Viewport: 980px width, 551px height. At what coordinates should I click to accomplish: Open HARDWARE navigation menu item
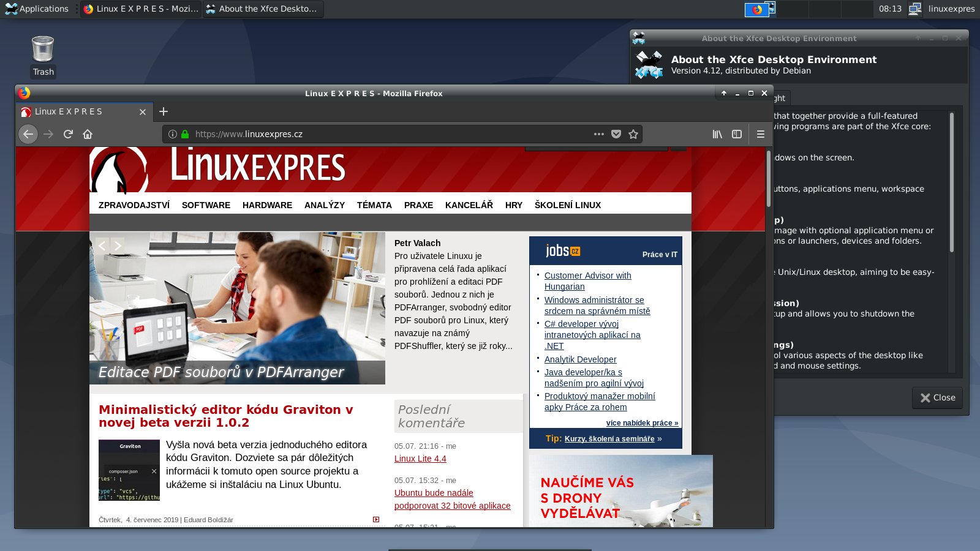(267, 205)
